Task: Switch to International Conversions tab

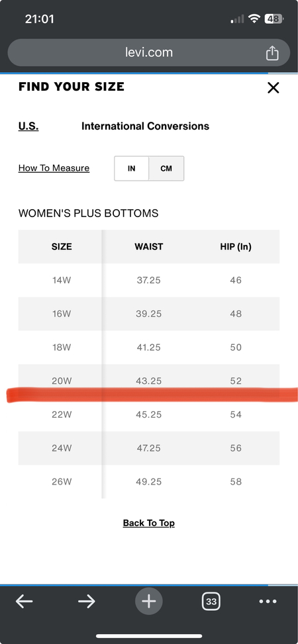Action: tap(145, 126)
